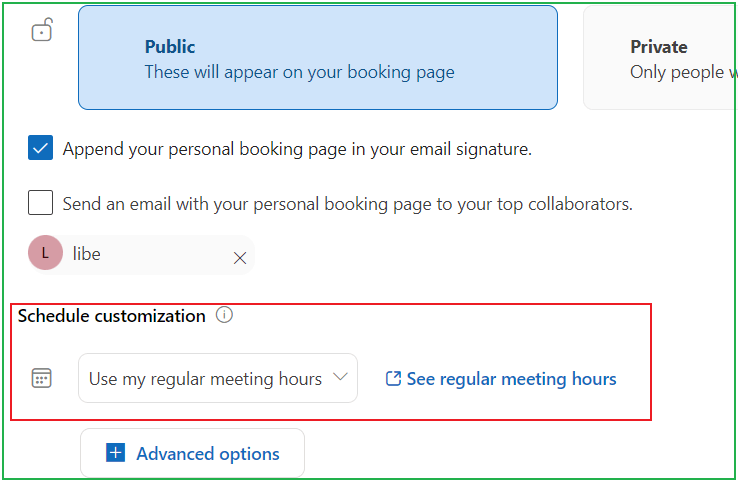Click the external-link icon before See regular meeting hours

click(393, 378)
